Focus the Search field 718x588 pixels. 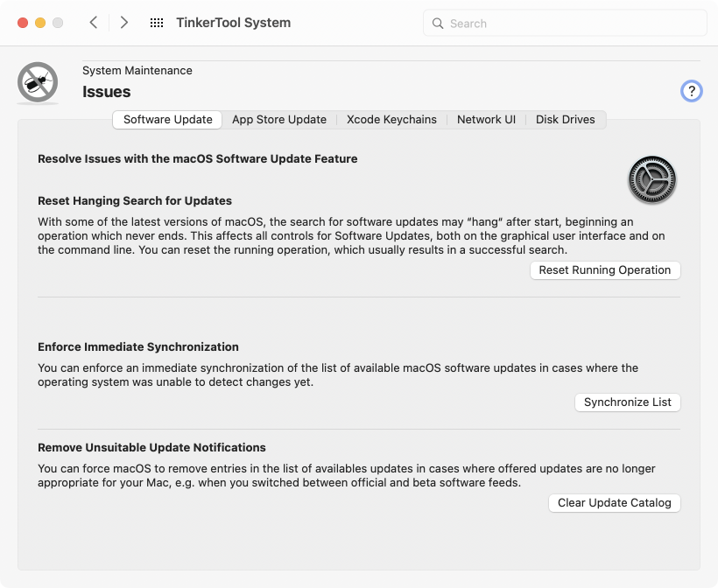click(565, 23)
